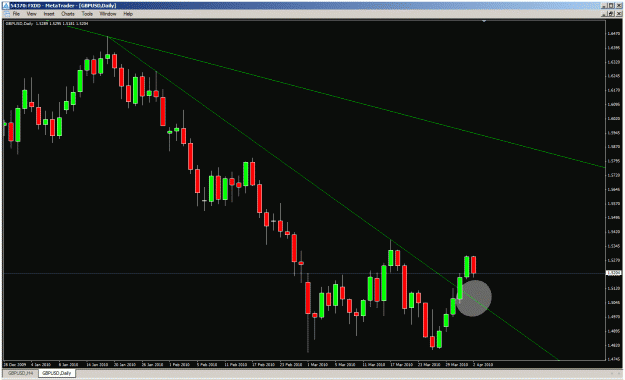
Task: Click the '28 Dec 2009' date label
Action: click(15, 364)
